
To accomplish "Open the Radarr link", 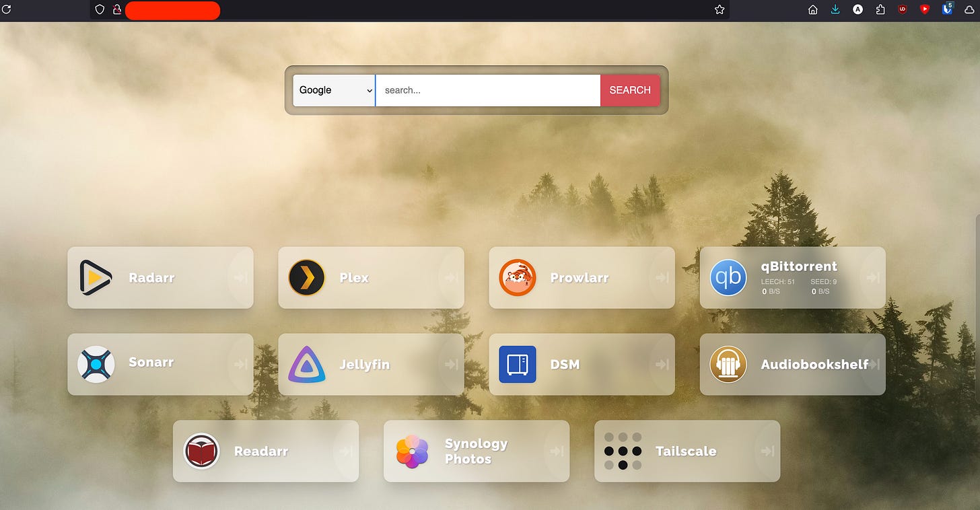I will coord(151,277).
